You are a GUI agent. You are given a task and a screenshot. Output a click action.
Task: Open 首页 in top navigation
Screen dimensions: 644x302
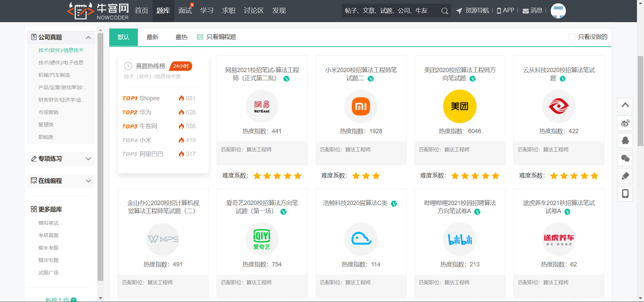[x=142, y=11]
